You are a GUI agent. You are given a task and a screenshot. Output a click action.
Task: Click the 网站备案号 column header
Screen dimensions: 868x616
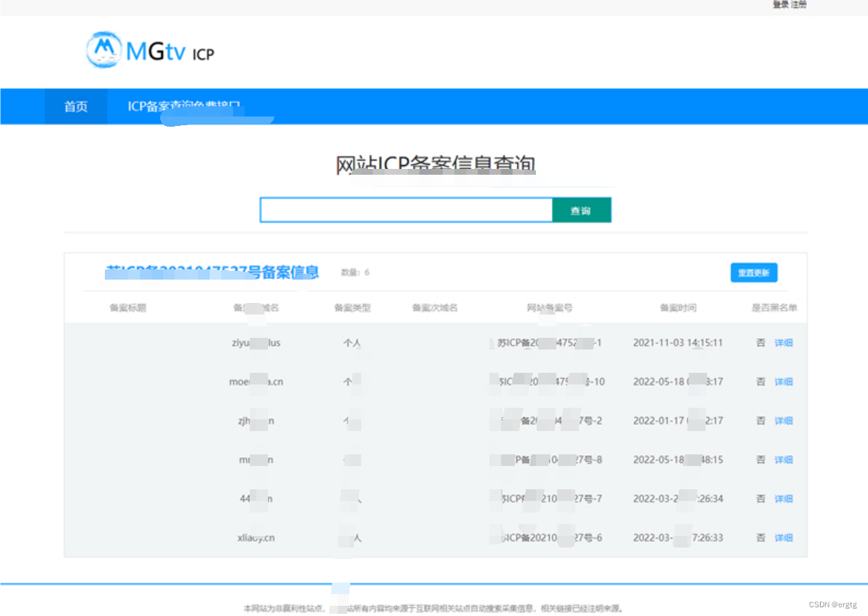[549, 308]
